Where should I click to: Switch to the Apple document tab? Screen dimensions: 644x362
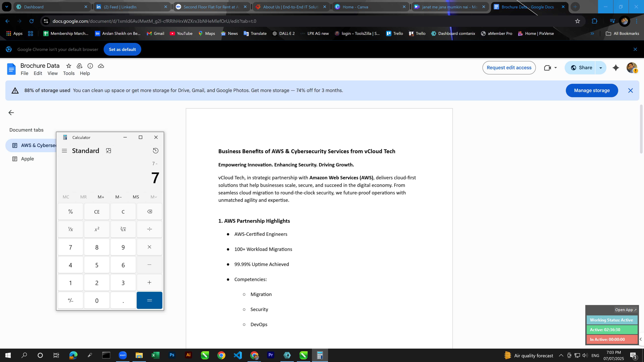point(27,159)
